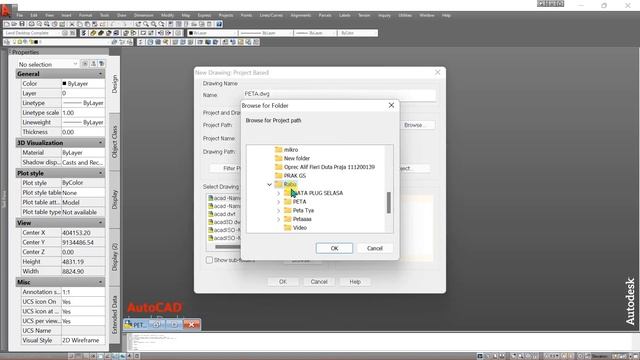Select the Oprec Alif Fieri Duta Praja folder
Image resolution: width=640 pixels, height=360 pixels.
point(329,167)
